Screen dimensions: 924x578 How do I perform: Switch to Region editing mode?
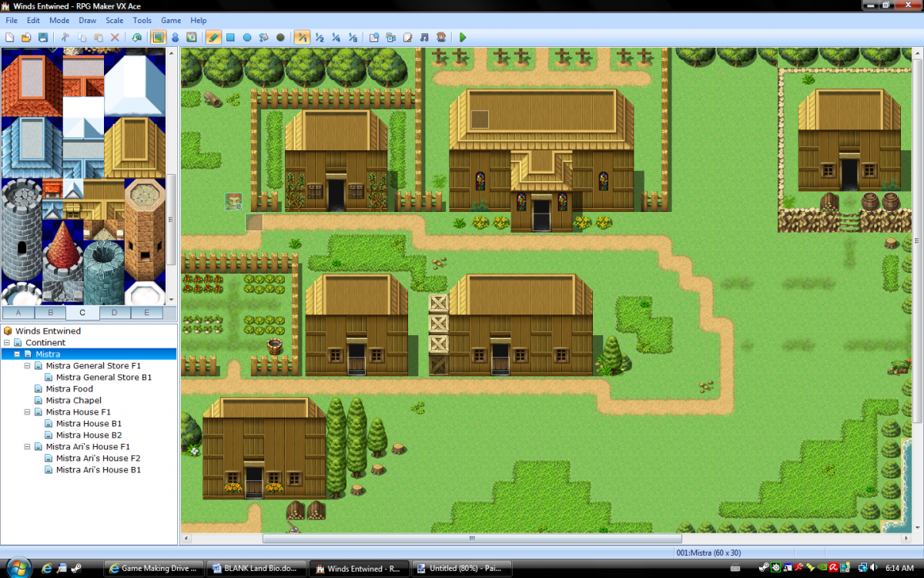191,37
